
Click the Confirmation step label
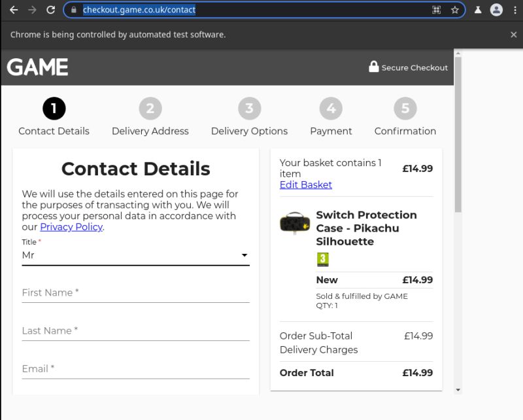point(405,131)
